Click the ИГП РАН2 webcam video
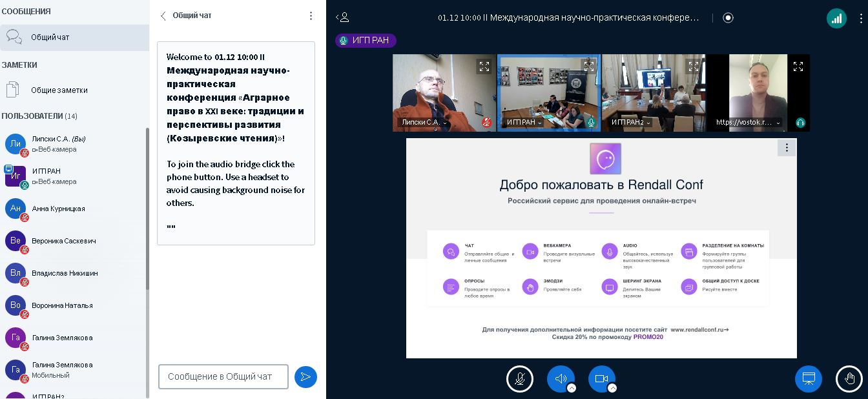The width and height of the screenshot is (868, 399). point(654,93)
